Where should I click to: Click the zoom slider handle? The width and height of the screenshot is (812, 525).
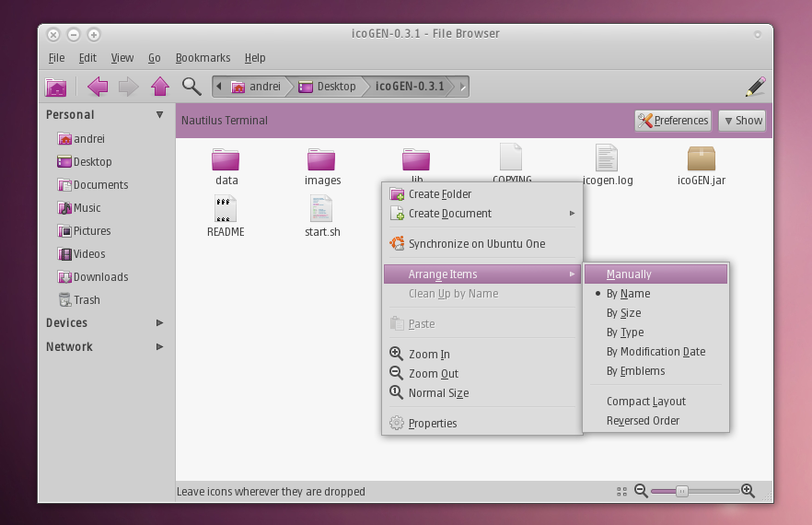(682, 491)
